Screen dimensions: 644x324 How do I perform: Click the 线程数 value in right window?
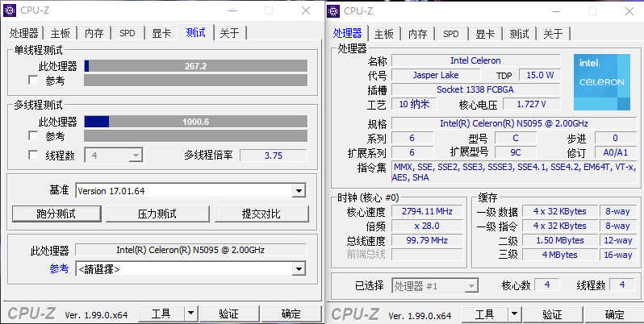[622, 285]
